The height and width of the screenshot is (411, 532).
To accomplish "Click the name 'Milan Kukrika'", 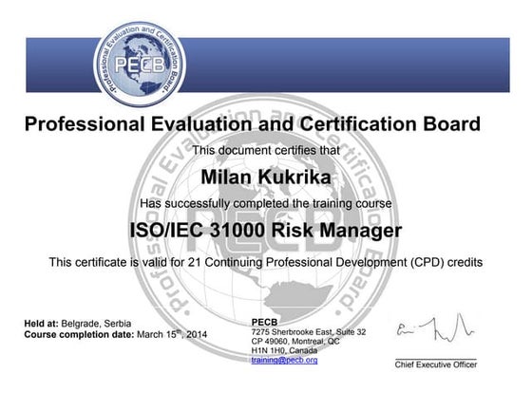I will pyautogui.click(x=266, y=177).
